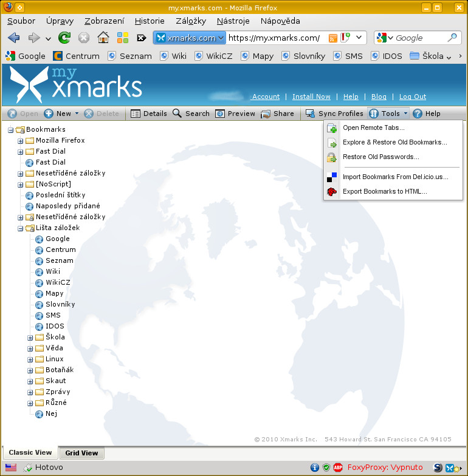The width and height of the screenshot is (468, 476).
Task: Click the Firefox forward arrow button
Action: (x=33, y=38)
